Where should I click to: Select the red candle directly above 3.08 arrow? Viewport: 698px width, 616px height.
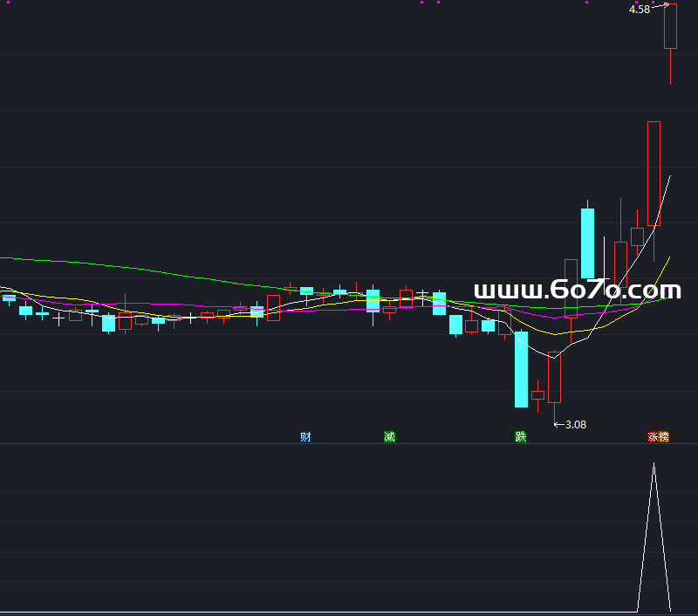pyautogui.click(x=554, y=376)
